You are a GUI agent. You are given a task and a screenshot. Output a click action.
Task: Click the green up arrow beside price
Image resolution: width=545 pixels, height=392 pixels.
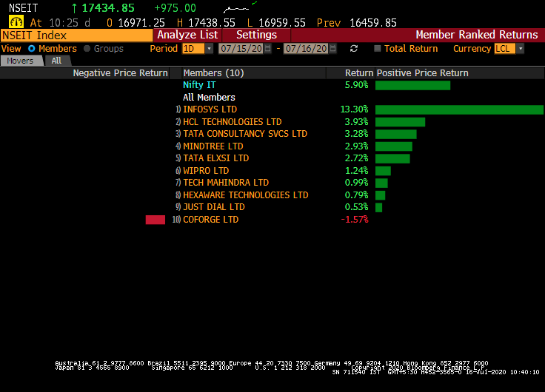[x=74, y=8]
